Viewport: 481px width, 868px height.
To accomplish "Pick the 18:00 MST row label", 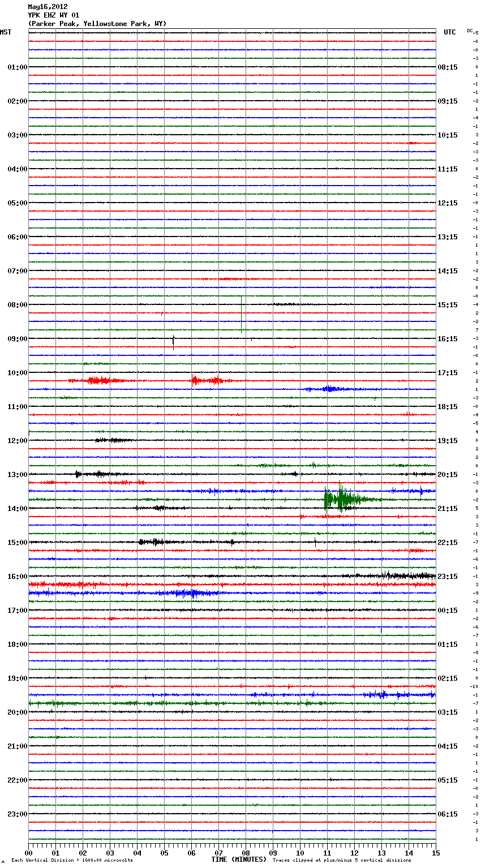I will [x=17, y=644].
